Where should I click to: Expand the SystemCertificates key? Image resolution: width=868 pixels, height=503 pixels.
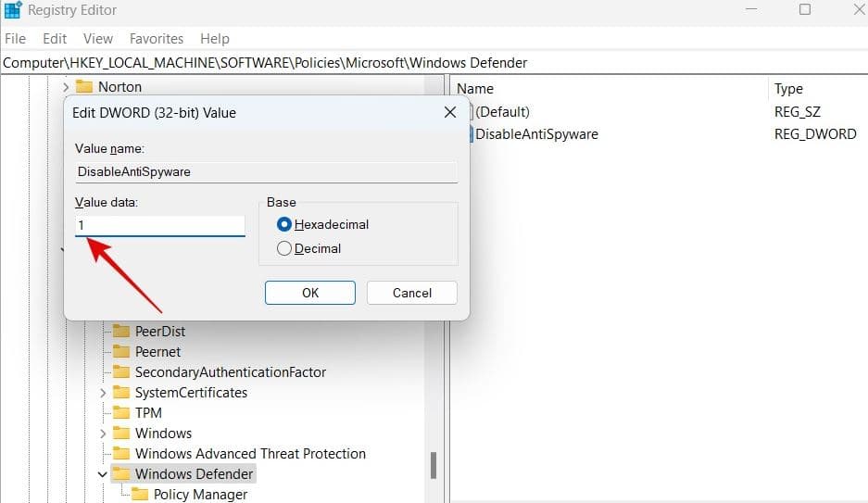coord(103,392)
